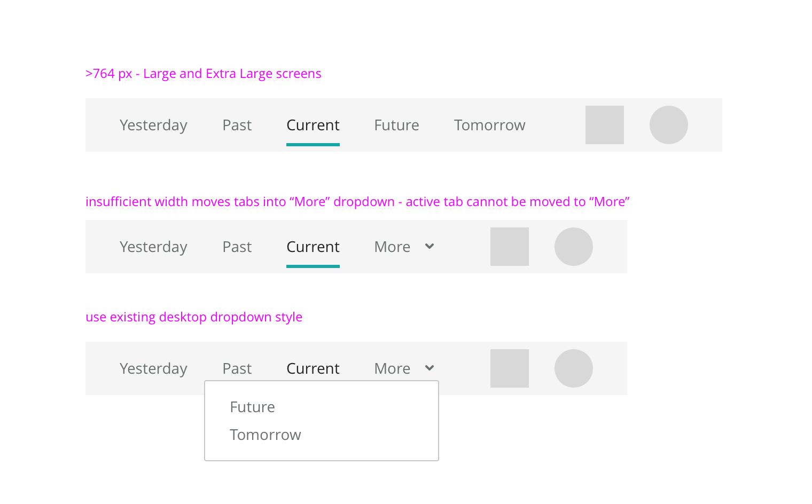
Task: Click the circle placeholder icon in top tab bar
Action: (668, 125)
